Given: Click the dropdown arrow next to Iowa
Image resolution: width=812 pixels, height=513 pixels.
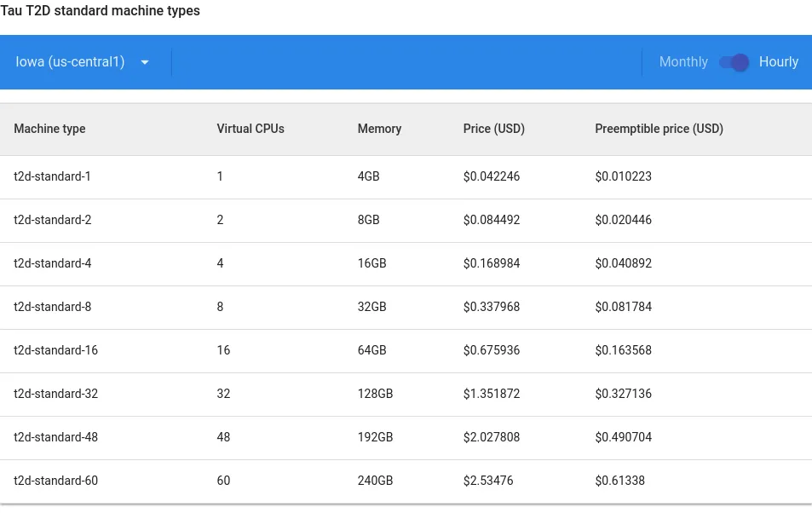Looking at the screenshot, I should click(x=145, y=62).
